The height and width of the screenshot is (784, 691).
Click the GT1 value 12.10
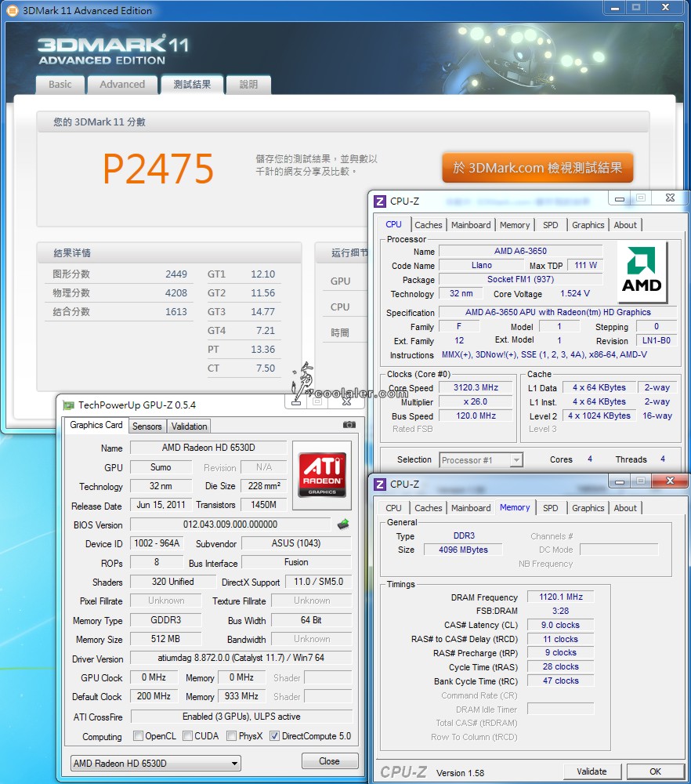(x=262, y=274)
